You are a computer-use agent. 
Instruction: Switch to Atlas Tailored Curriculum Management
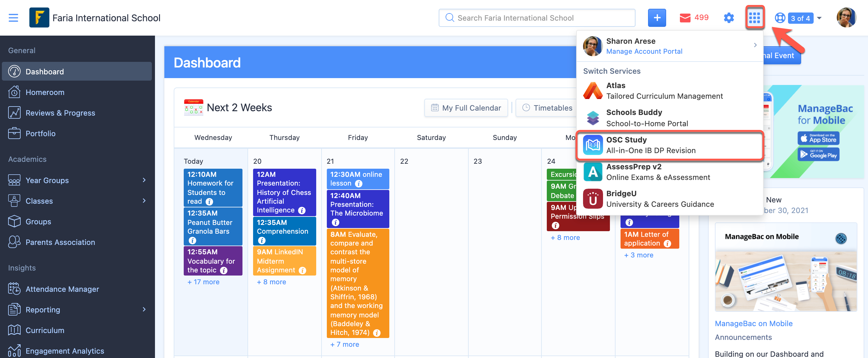point(669,91)
